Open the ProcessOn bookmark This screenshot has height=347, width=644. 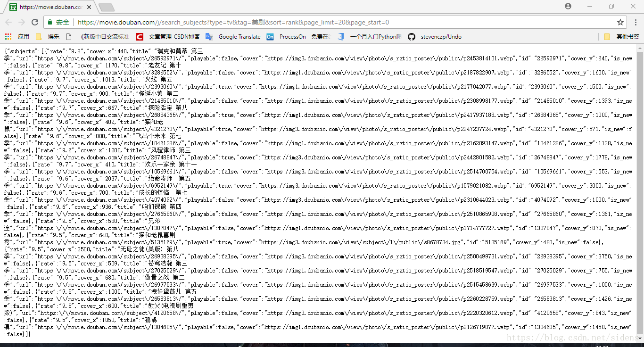(298, 36)
